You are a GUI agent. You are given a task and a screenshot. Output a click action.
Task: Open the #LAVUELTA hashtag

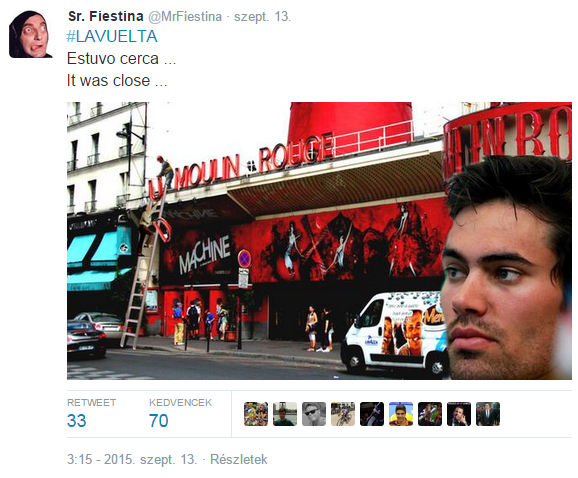pos(112,36)
